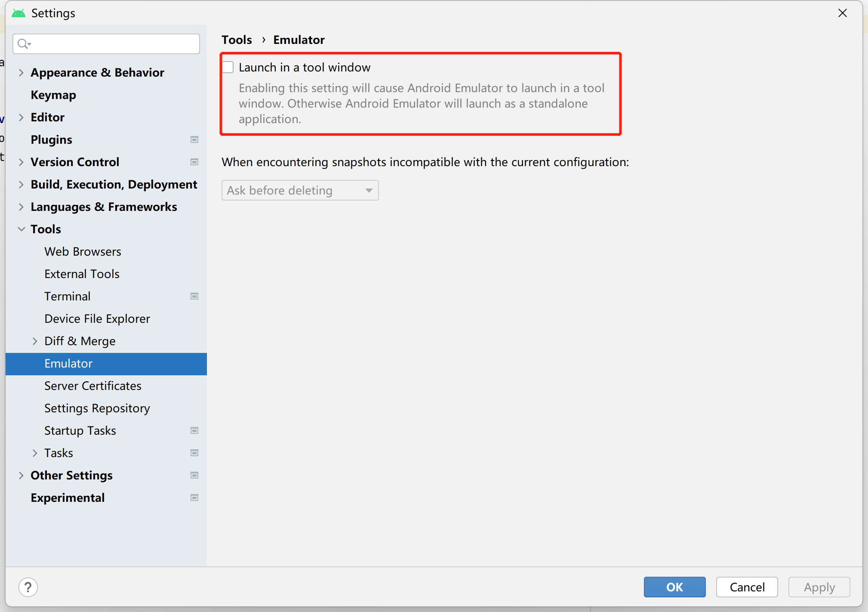The width and height of the screenshot is (868, 612).
Task: Click inside the settings search field
Action: coord(112,44)
